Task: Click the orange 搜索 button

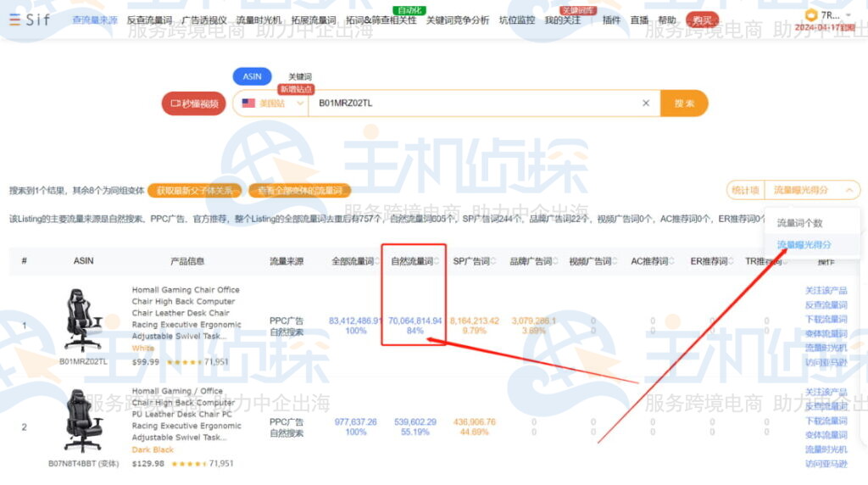Action: 684,103
